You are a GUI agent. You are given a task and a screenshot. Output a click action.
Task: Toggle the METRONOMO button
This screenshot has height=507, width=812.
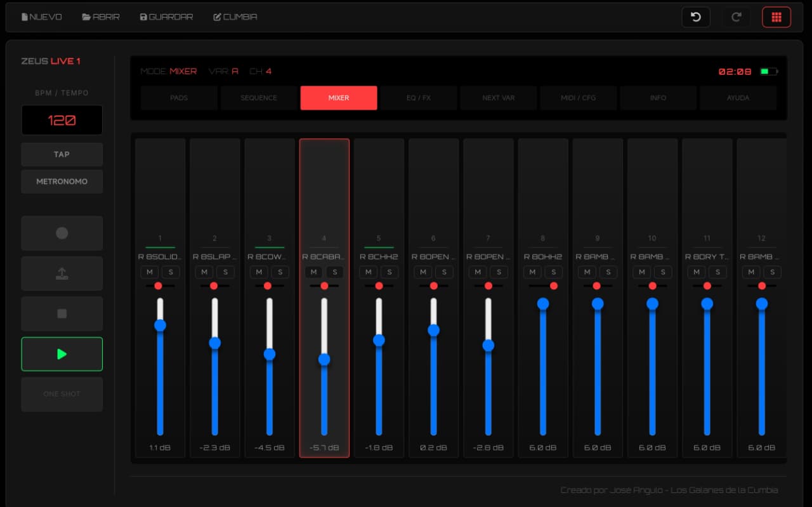pos(62,181)
